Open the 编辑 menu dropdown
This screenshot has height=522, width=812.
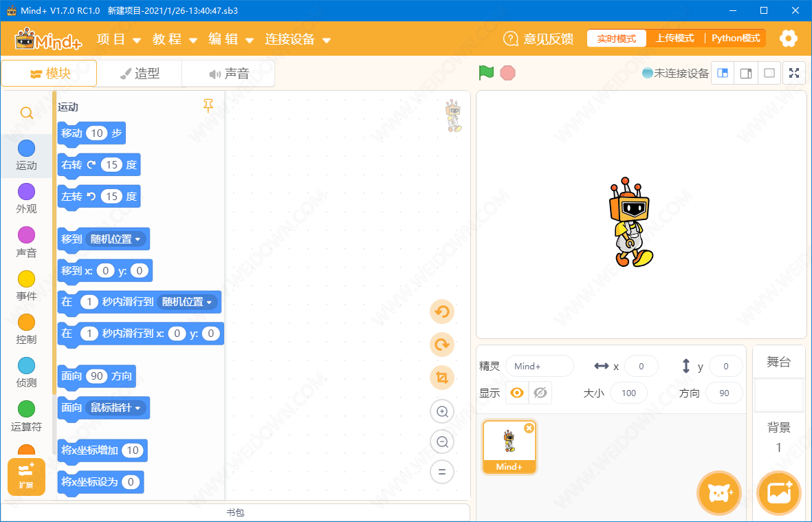coord(231,39)
